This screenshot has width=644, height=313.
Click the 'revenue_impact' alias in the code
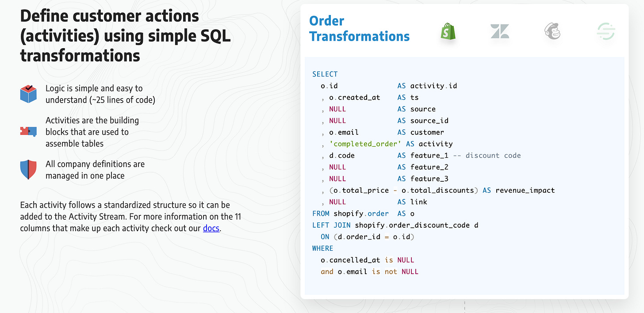[x=525, y=191]
